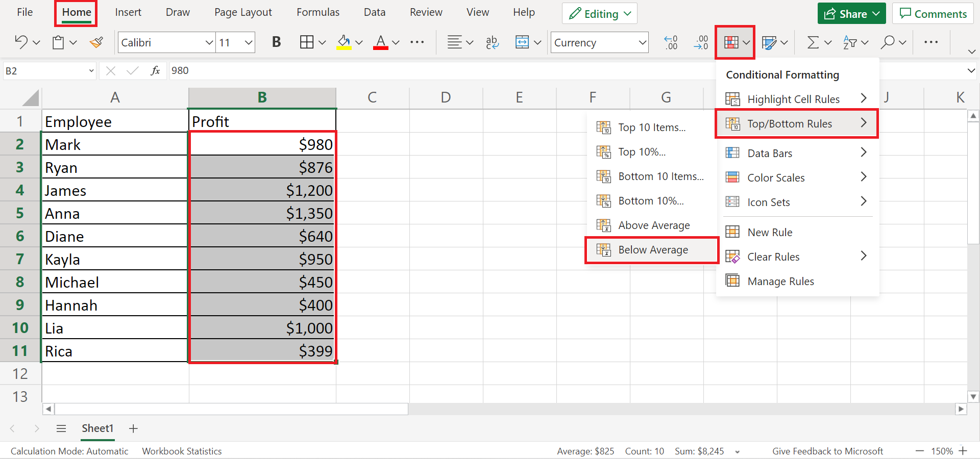Open the Calibri font name dropdown
980x459 pixels.
(x=209, y=42)
